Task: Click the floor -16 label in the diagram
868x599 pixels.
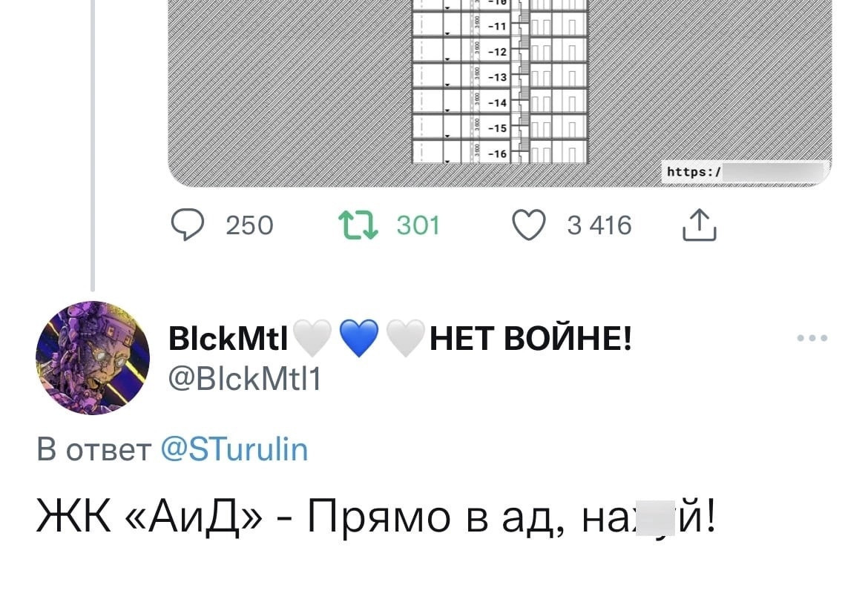Action: click(497, 153)
